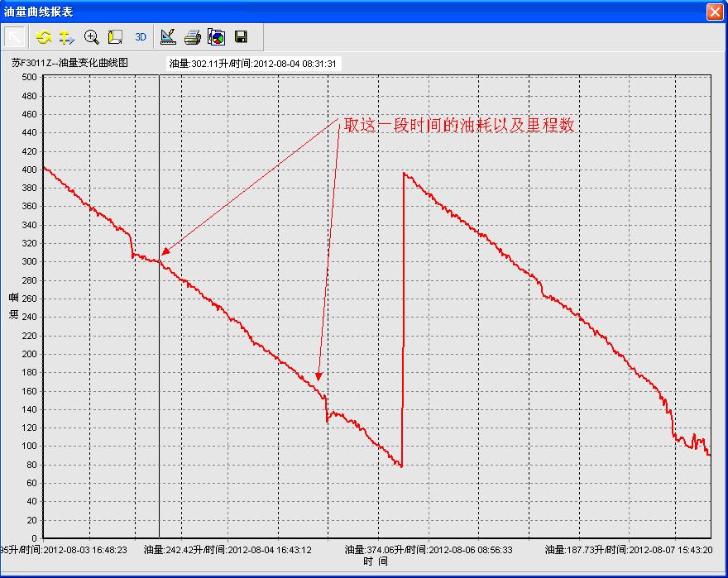This screenshot has height=578, width=728.
Task: Save the chart using floppy disk icon
Action: click(241, 37)
